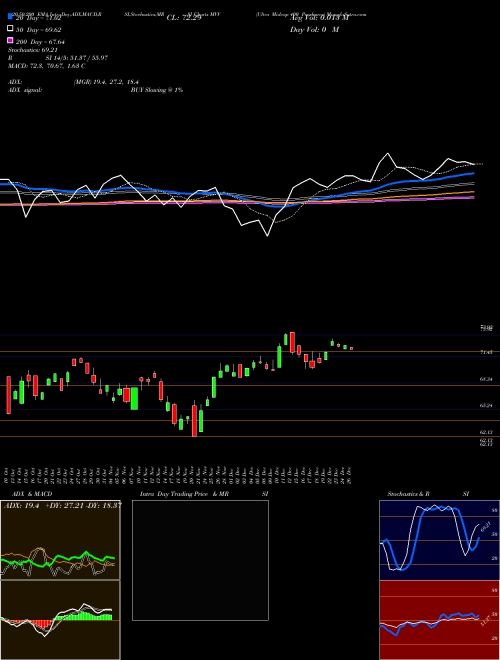This screenshot has height=660, width=500.
Task: Click the 'Day Vol: 0 M' text
Action: (314, 29)
